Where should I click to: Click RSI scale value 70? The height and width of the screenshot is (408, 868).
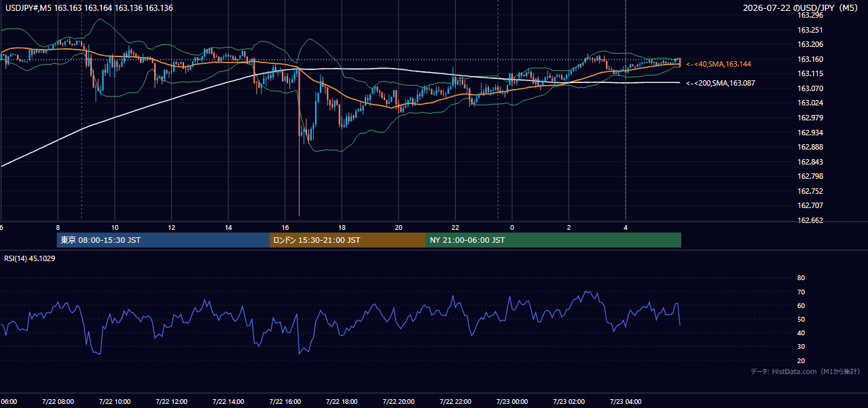[801, 292]
